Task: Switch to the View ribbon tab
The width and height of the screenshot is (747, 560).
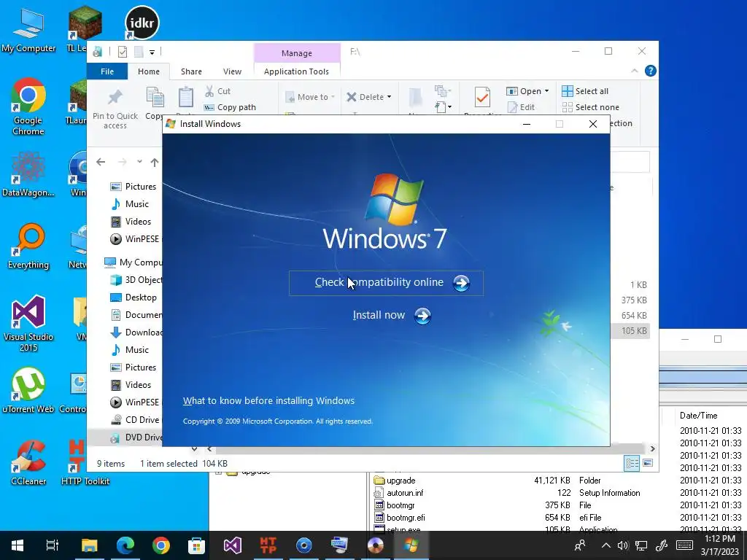Action: click(232, 71)
